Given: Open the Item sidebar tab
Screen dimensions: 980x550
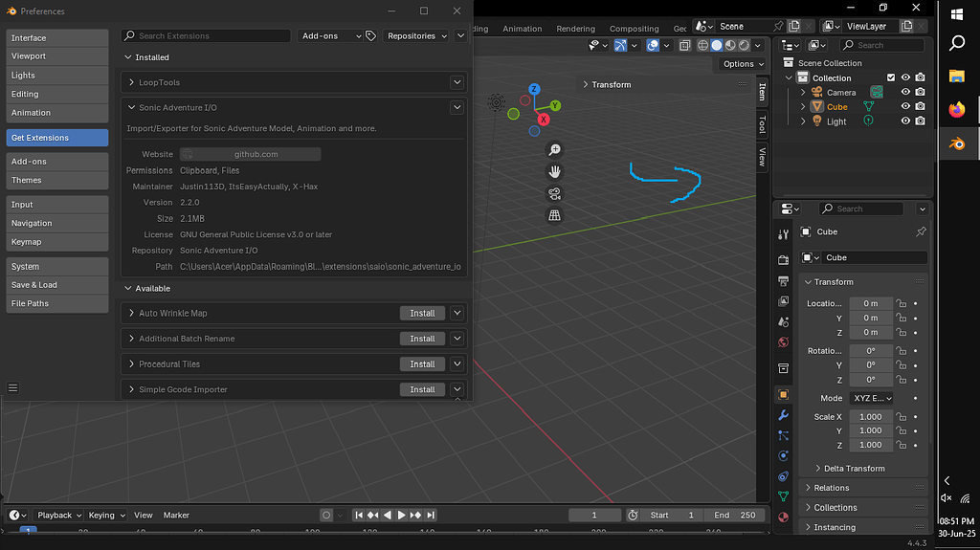Looking at the screenshot, I should [762, 92].
